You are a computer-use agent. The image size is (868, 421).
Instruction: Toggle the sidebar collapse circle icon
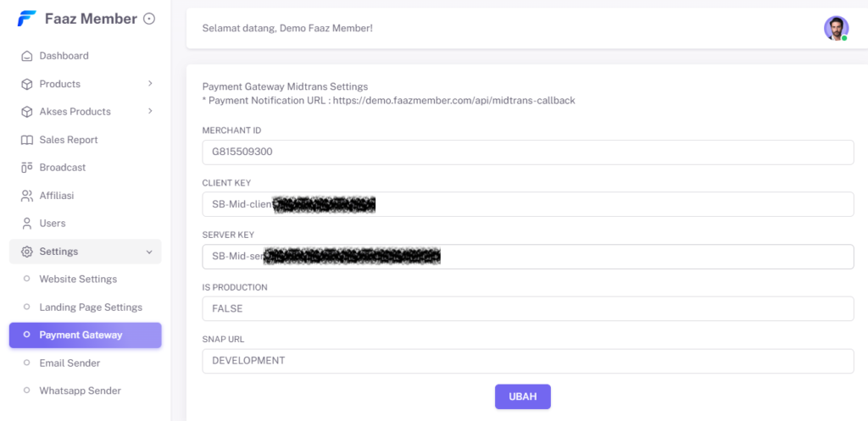pyautogui.click(x=149, y=19)
